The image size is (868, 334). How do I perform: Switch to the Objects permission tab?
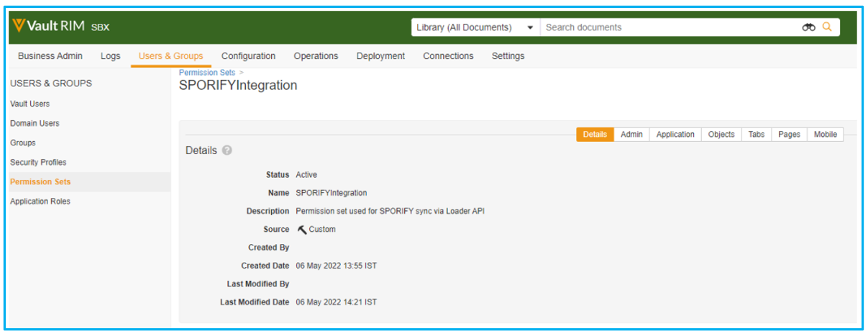tap(721, 135)
